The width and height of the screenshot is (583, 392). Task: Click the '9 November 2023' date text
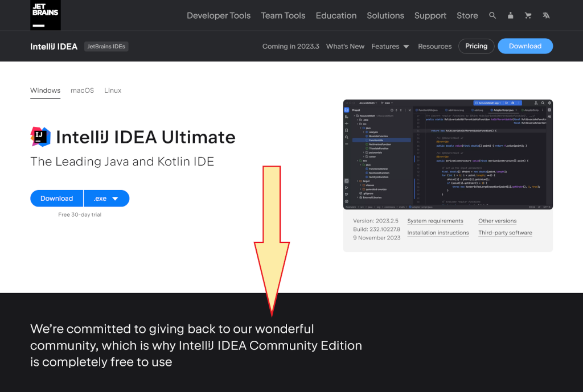pos(377,238)
